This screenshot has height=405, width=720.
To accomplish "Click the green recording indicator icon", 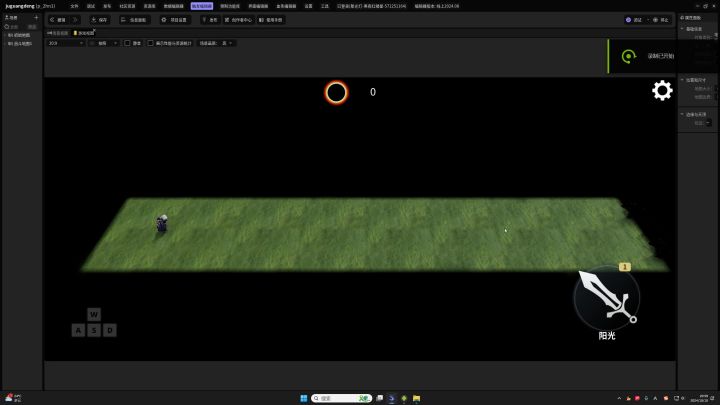I will click(x=628, y=56).
